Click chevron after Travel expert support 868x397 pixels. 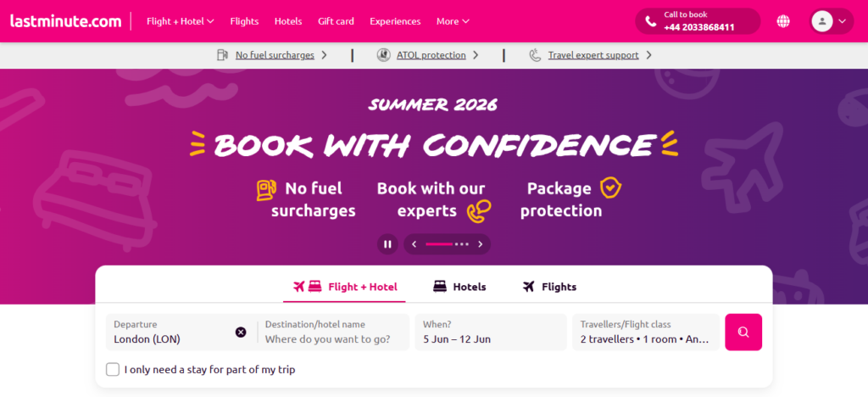tap(648, 55)
